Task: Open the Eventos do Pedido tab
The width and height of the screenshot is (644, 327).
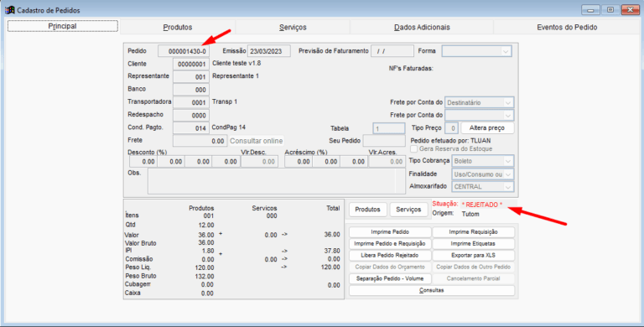Action: pos(567,28)
